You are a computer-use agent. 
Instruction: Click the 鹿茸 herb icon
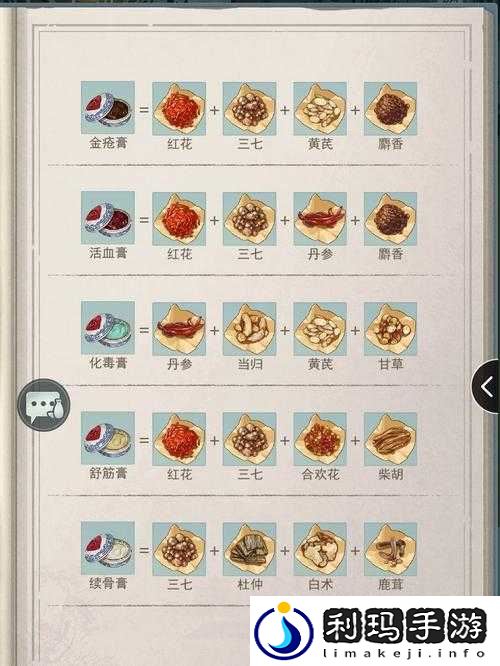click(x=390, y=548)
